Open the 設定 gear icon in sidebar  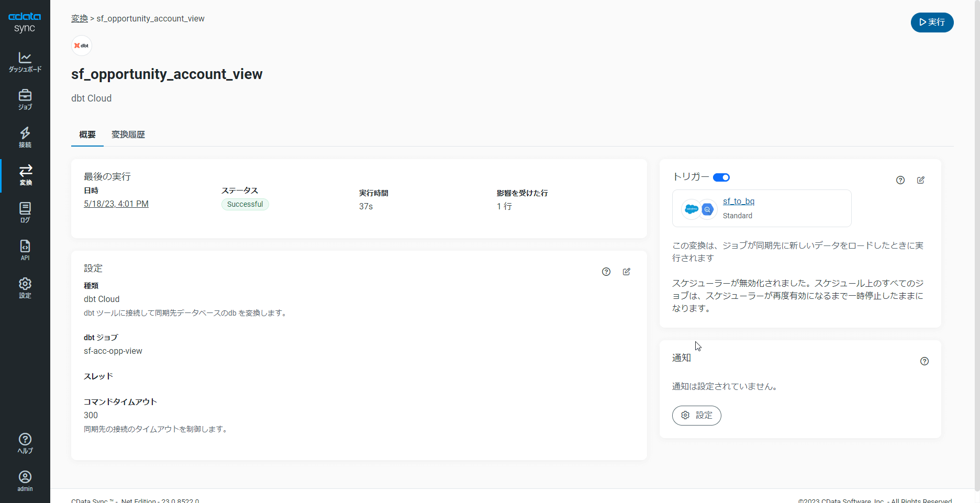[25, 288]
